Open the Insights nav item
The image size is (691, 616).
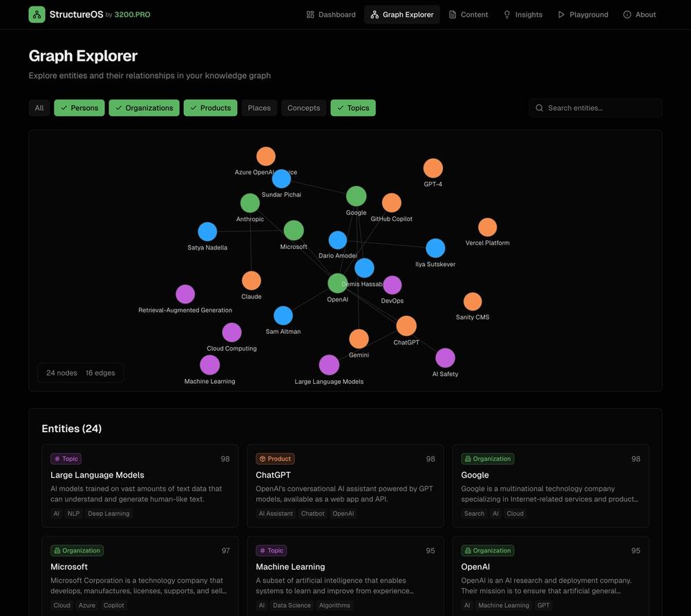[x=522, y=15]
